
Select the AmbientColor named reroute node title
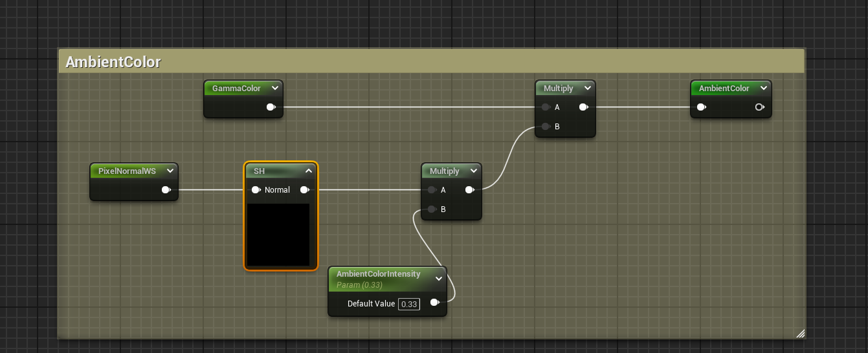[x=724, y=89]
